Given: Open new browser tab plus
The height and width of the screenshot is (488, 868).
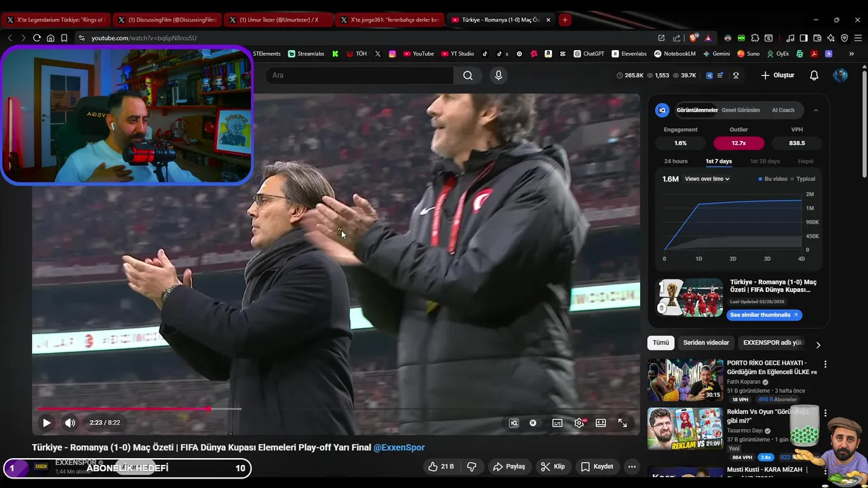Looking at the screenshot, I should tap(564, 20).
